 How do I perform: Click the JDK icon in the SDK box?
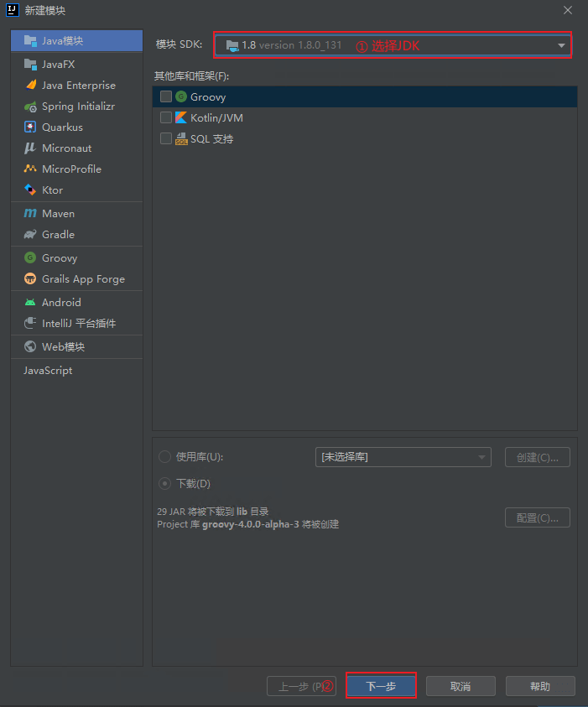[x=232, y=45]
